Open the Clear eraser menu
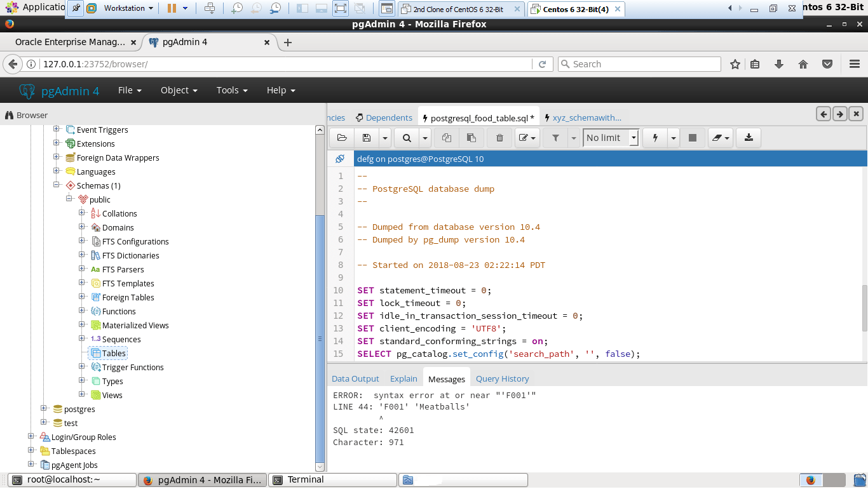Viewport: 868px width, 494px height. [721, 138]
